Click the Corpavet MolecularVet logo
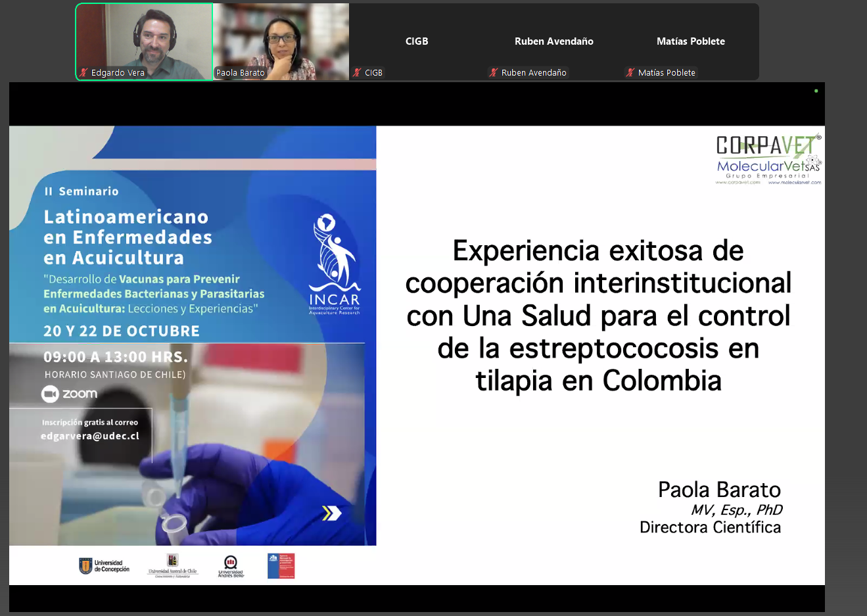 pos(768,160)
